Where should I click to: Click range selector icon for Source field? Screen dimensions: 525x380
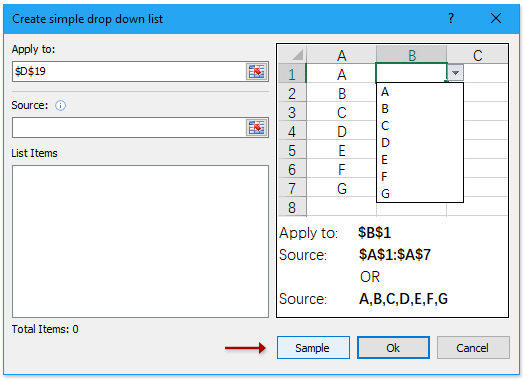pos(257,127)
